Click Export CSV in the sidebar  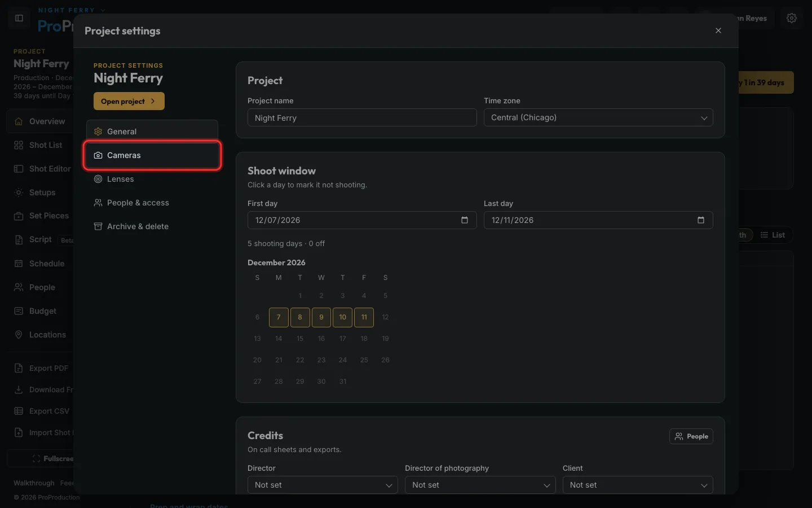pos(41,411)
